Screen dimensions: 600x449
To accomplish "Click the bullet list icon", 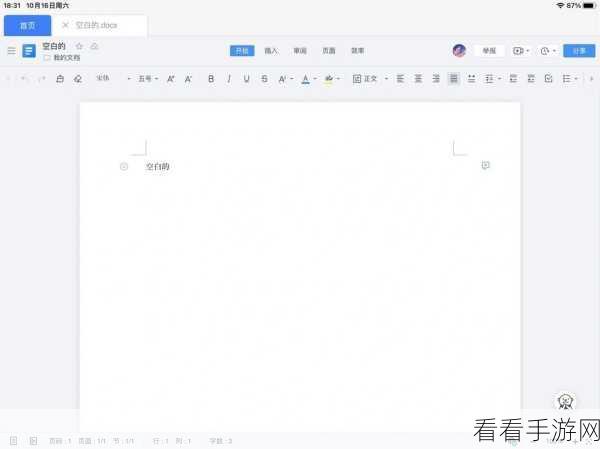I will [x=566, y=79].
